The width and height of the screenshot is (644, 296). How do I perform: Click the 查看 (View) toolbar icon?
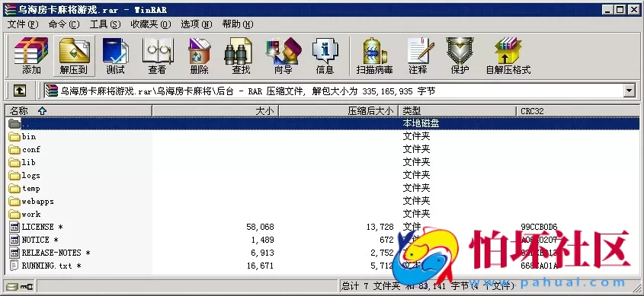[158, 51]
